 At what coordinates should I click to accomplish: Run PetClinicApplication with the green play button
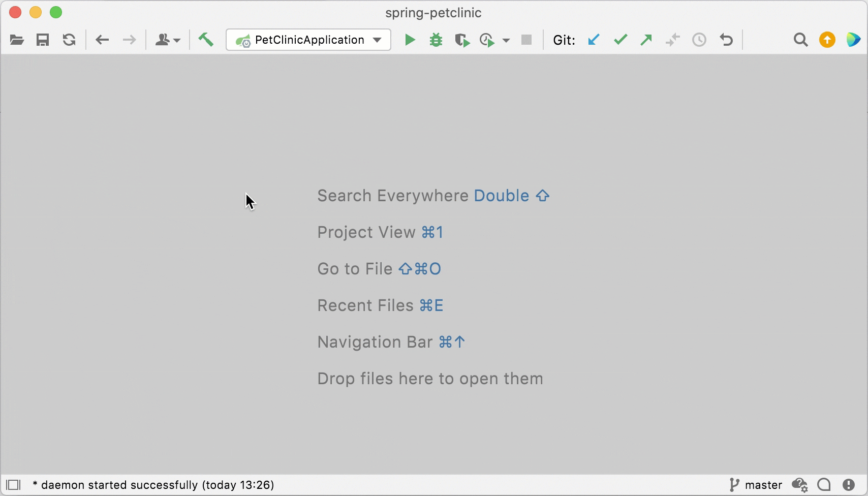point(410,40)
